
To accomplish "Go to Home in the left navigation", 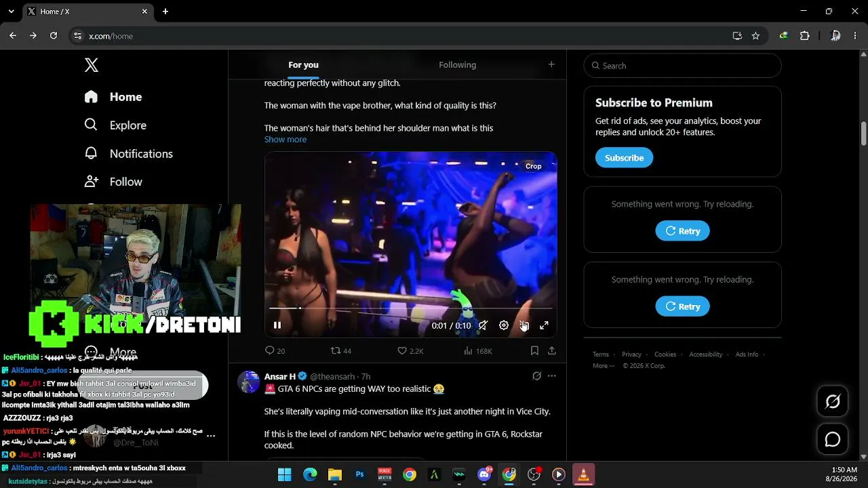I will click(x=113, y=97).
